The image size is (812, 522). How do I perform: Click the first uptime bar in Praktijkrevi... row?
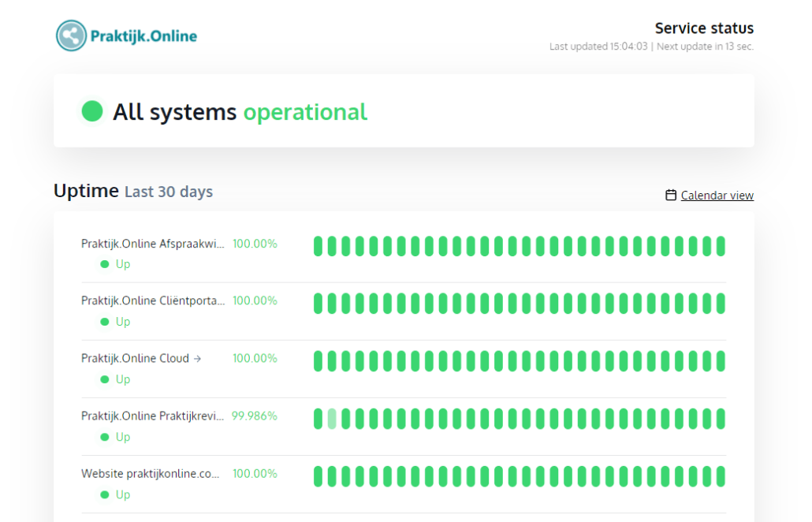(x=318, y=419)
